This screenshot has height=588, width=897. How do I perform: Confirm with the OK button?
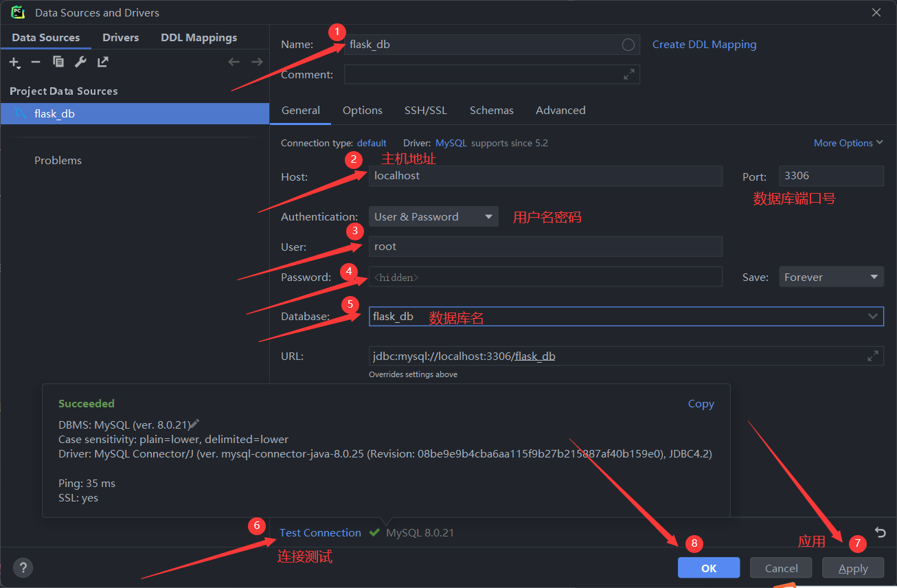pos(709,568)
